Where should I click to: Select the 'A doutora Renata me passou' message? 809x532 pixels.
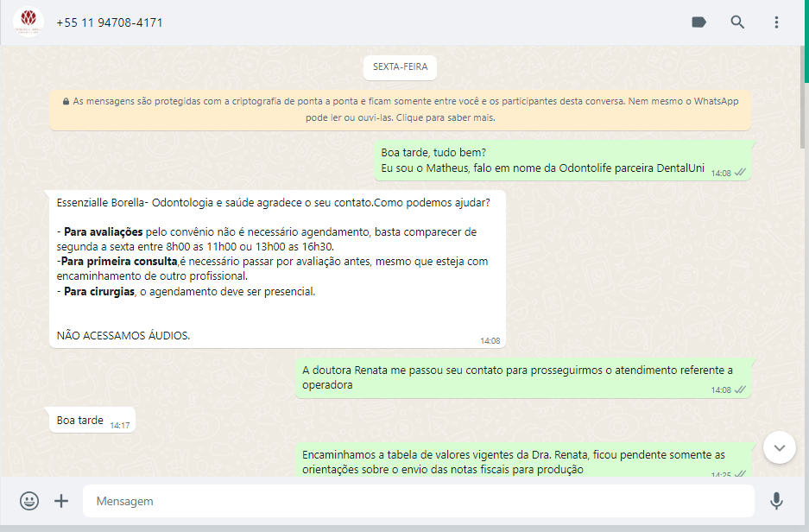click(x=522, y=377)
